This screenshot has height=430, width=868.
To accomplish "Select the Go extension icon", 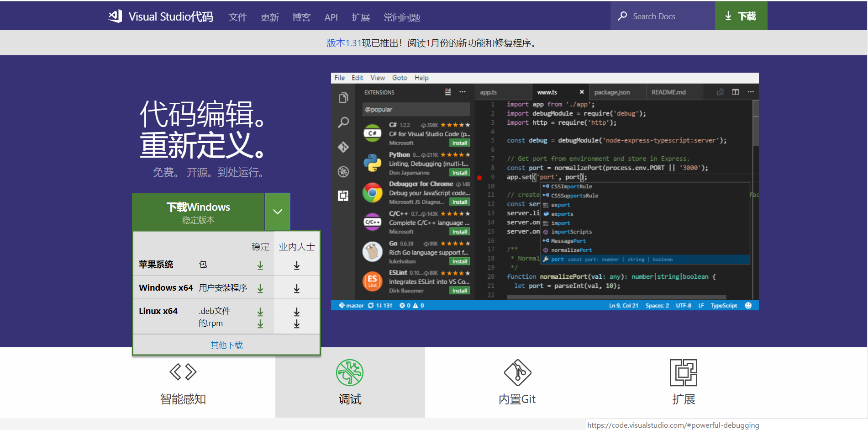I will [x=373, y=252].
